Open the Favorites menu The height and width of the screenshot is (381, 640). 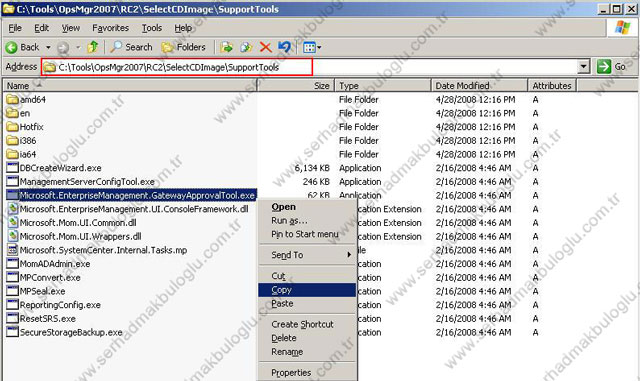110,28
